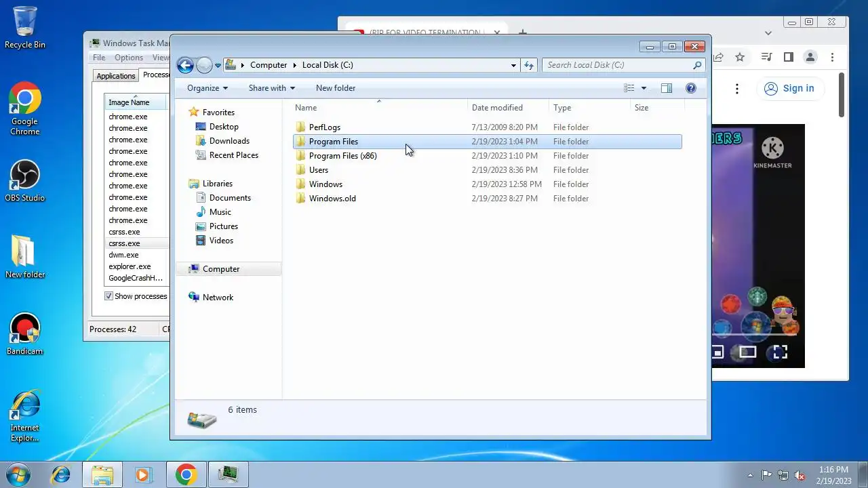Open File menu in Task Manager
Viewport: 868px width, 488px height.
pyautogui.click(x=99, y=58)
